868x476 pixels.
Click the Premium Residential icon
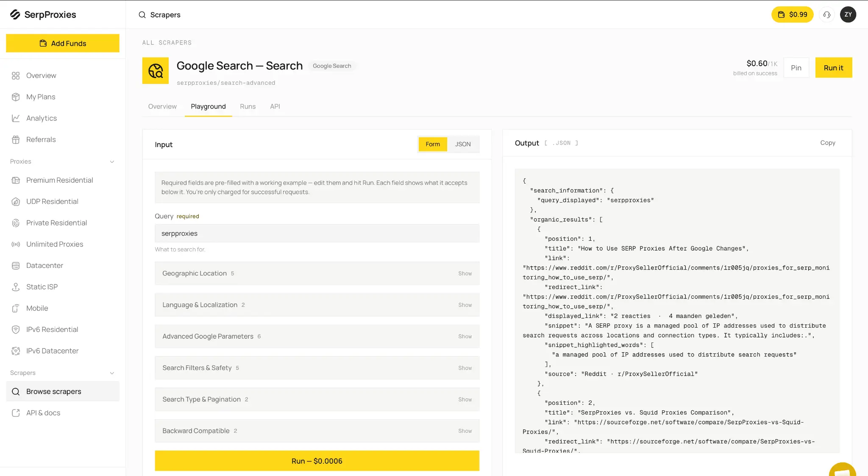16,180
